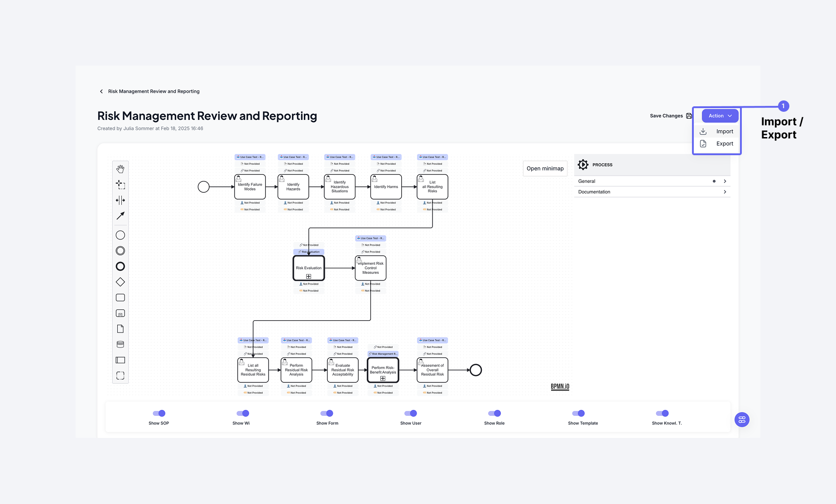Create a start event using the circle icon
This screenshot has height=504, width=836.
[x=120, y=235]
